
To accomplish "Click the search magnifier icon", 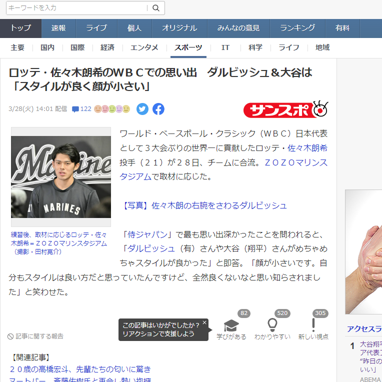I will tap(156, 8).
